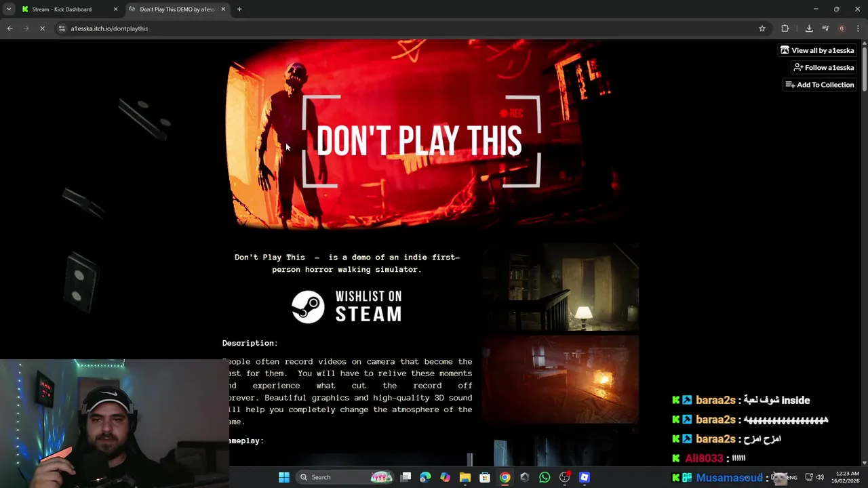Open Copilot from the taskbar
This screenshot has height=488, width=868.
pyautogui.click(x=445, y=477)
